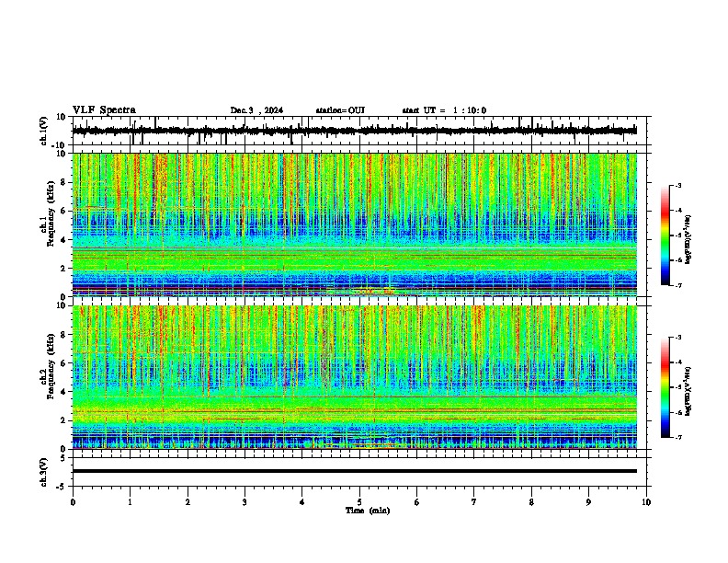The height and width of the screenshot is (563, 728).
Task: Click the ch.2 spectrogram color scale bar
Action: click(x=665, y=387)
